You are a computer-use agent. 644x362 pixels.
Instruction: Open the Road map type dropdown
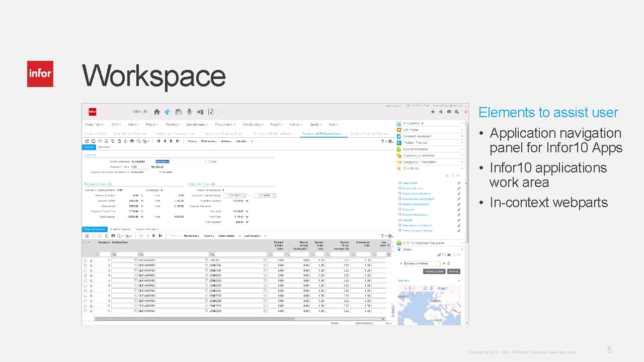click(443, 289)
